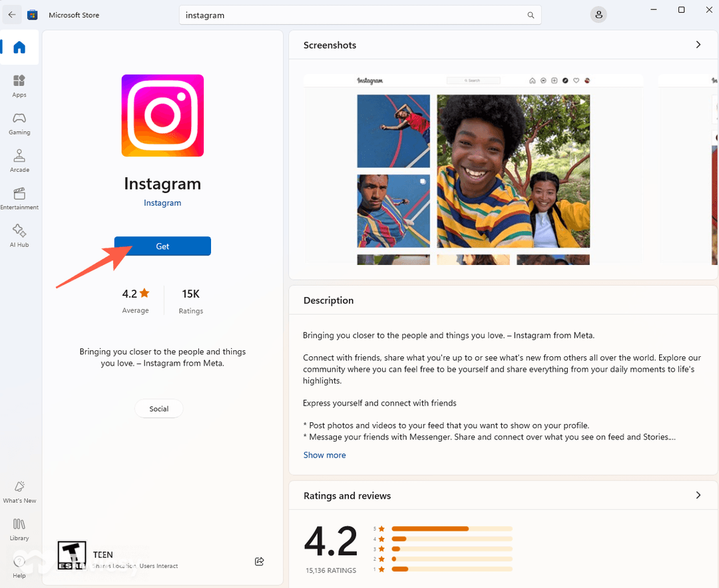Click the Microsoft Store title text

point(74,15)
